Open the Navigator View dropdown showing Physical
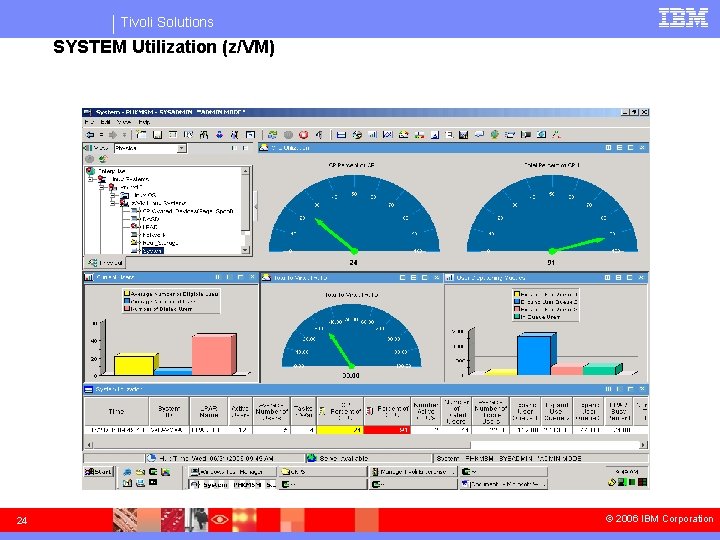Screen dimensions: 720x540 click(x=181, y=148)
